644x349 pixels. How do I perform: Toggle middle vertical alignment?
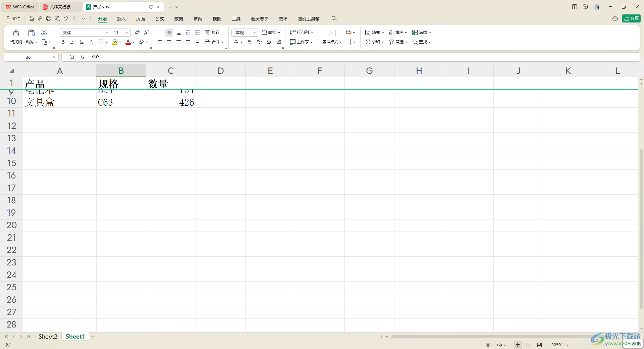[x=169, y=33]
